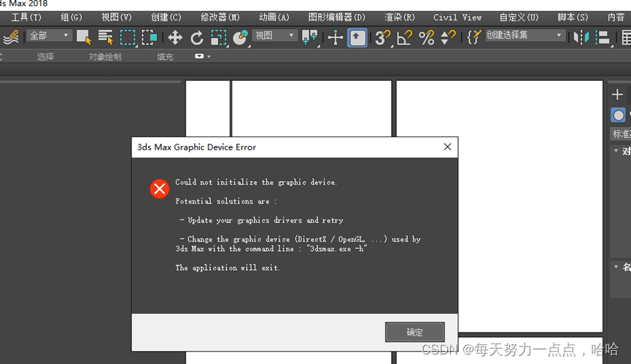Image resolution: width=631 pixels, height=364 pixels.
Task: Toggle the 3D Snaps button
Action: click(x=382, y=38)
